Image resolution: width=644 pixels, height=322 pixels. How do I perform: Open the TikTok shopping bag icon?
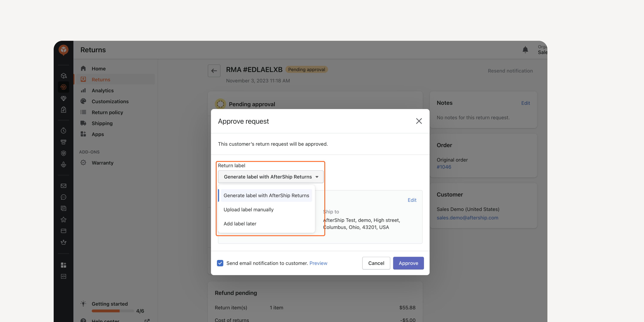coord(64,109)
